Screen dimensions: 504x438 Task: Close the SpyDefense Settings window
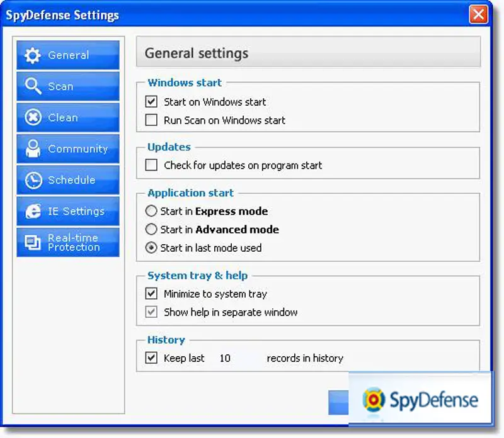pos(479,14)
